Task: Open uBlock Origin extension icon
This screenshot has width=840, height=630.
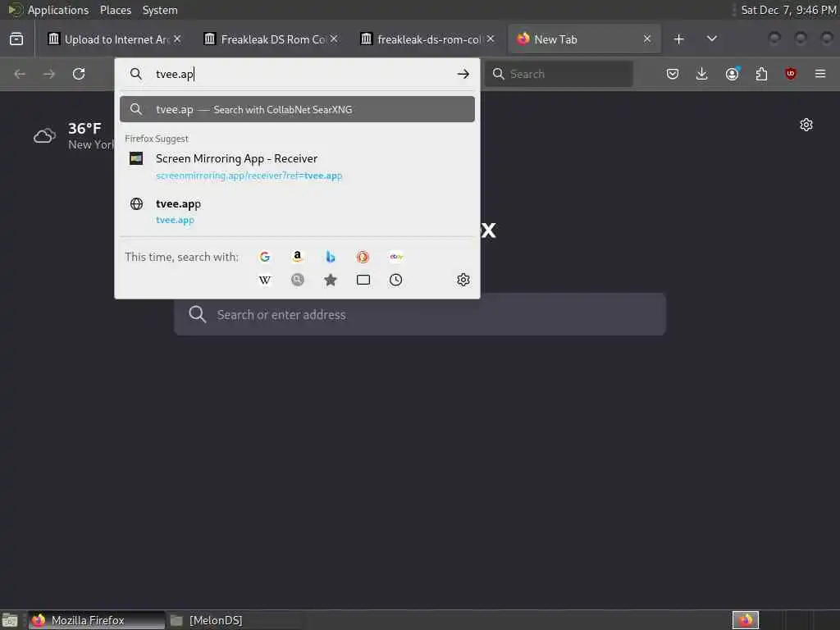Action: click(791, 74)
